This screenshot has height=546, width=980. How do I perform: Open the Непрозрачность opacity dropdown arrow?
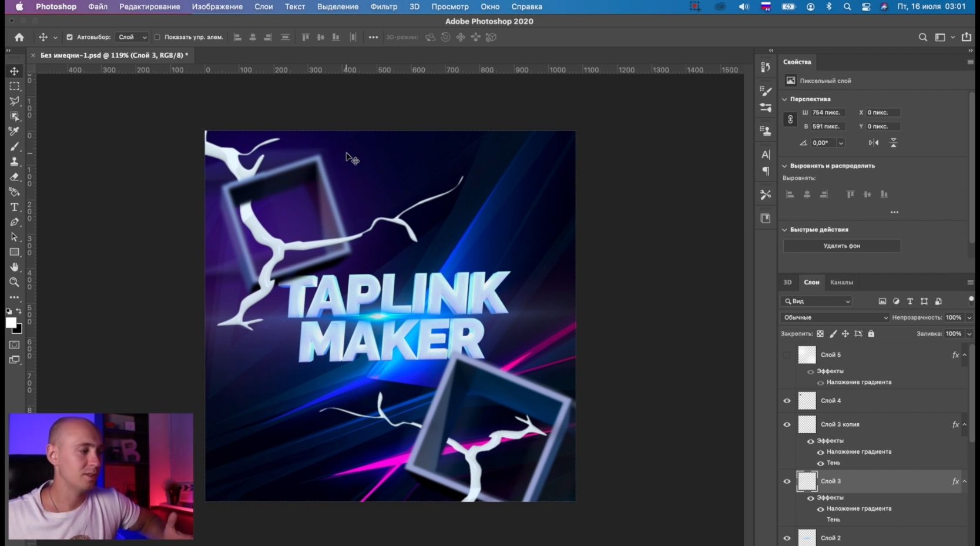pyautogui.click(x=969, y=317)
